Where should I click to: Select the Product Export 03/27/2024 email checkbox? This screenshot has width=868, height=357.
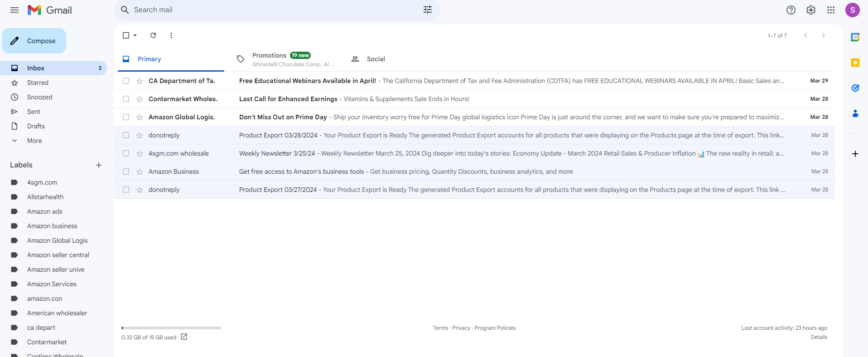pyautogui.click(x=126, y=190)
